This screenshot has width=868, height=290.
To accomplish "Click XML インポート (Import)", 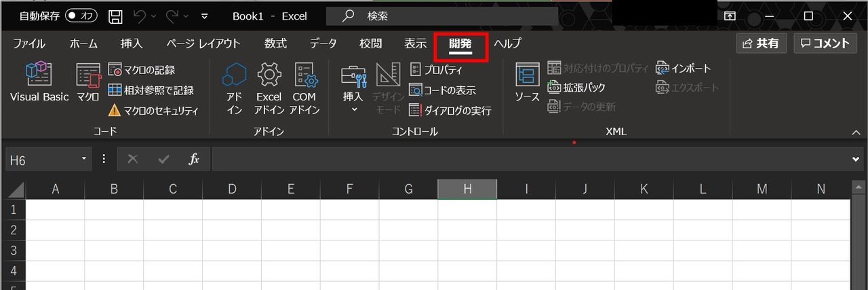I will pos(683,68).
